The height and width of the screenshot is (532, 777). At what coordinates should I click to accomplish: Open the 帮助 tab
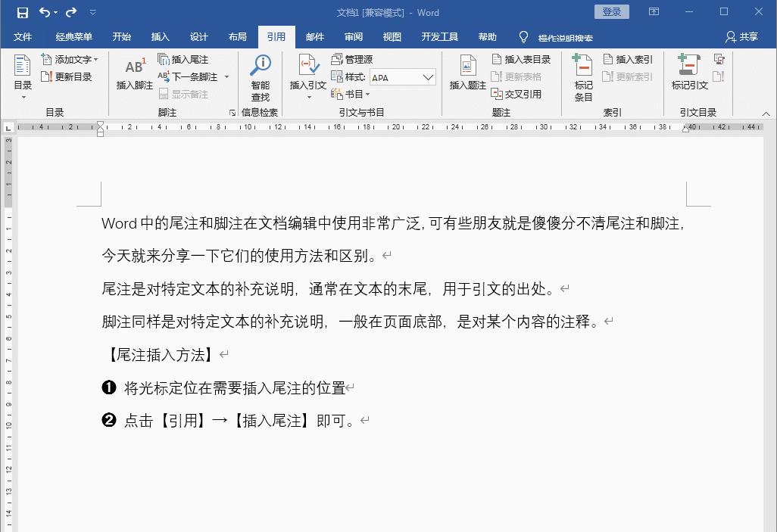[487, 36]
